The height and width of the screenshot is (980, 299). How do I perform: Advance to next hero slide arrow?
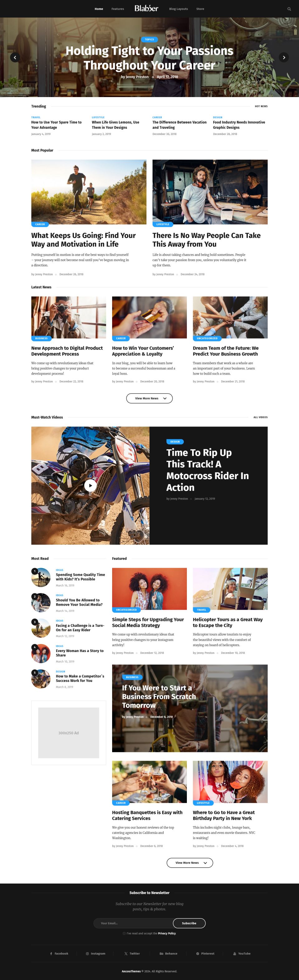click(x=284, y=58)
